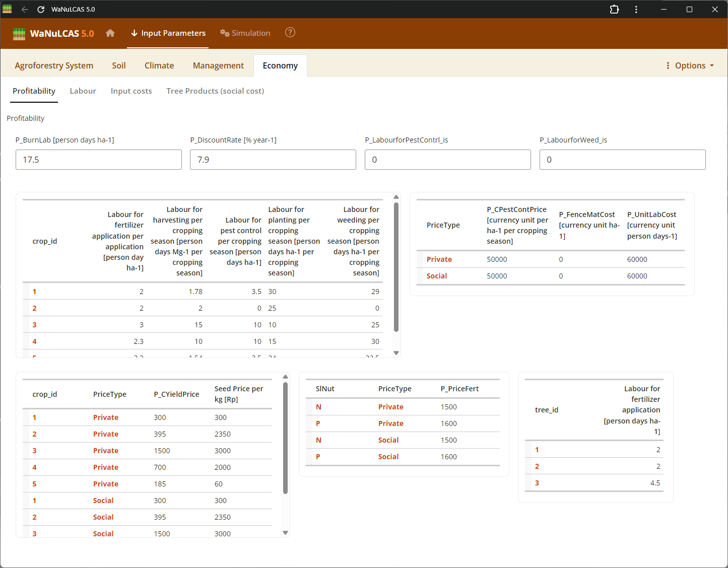Viewport: 728px width, 568px height.
Task: Click the home icon in header
Action: (x=110, y=33)
